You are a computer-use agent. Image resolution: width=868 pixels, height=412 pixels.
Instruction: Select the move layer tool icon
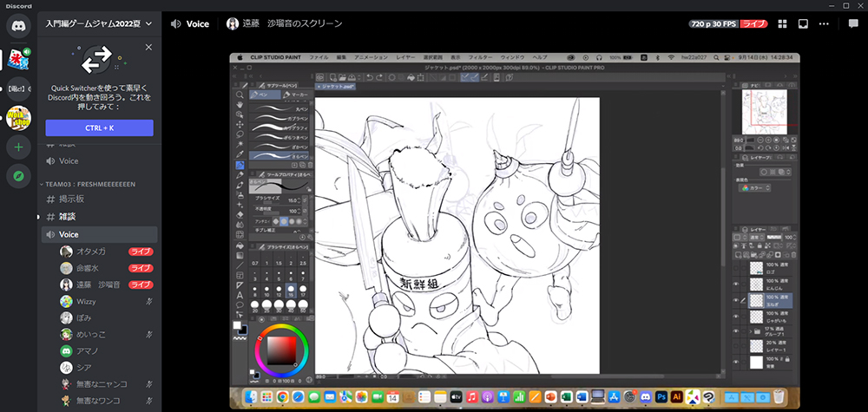(240, 124)
